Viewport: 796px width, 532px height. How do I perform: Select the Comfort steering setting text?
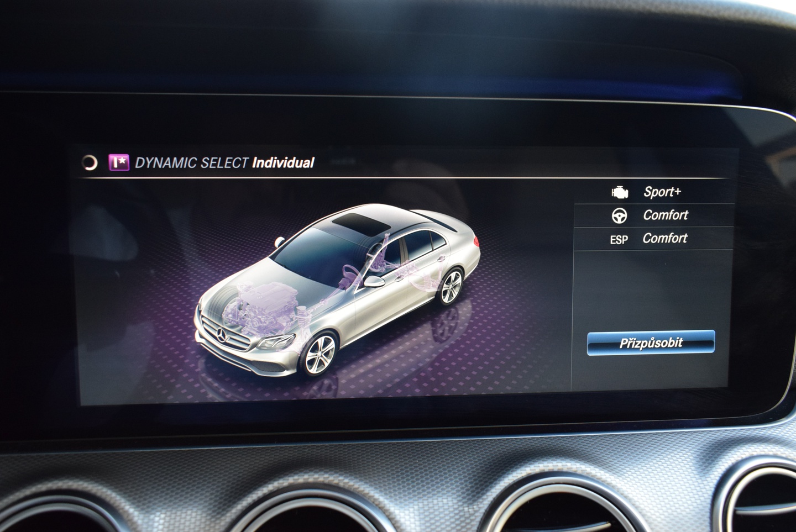pos(666,215)
